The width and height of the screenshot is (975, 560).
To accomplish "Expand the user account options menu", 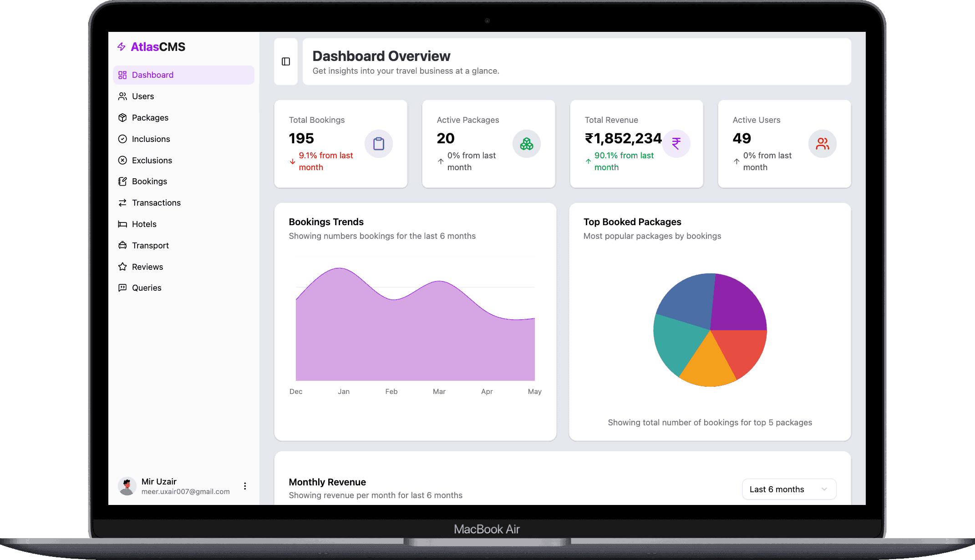I will pyautogui.click(x=245, y=486).
